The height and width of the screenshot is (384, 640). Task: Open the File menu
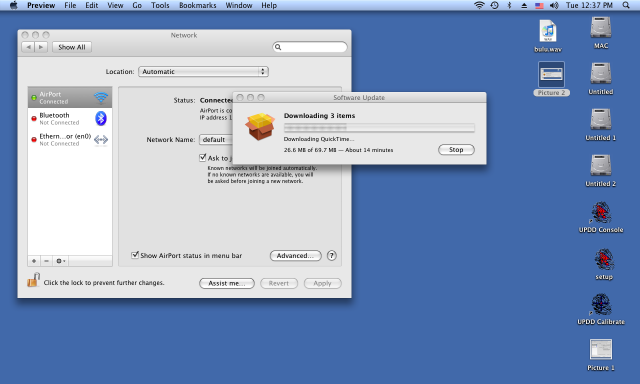point(70,5)
